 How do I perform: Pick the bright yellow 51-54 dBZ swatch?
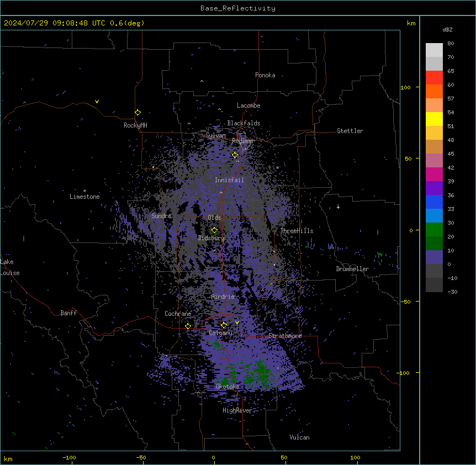coord(434,119)
